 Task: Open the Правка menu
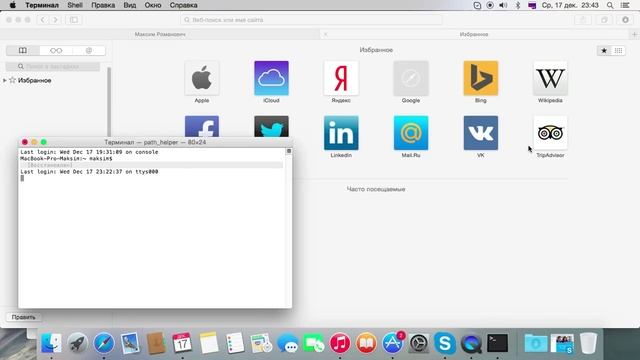[x=103, y=5]
